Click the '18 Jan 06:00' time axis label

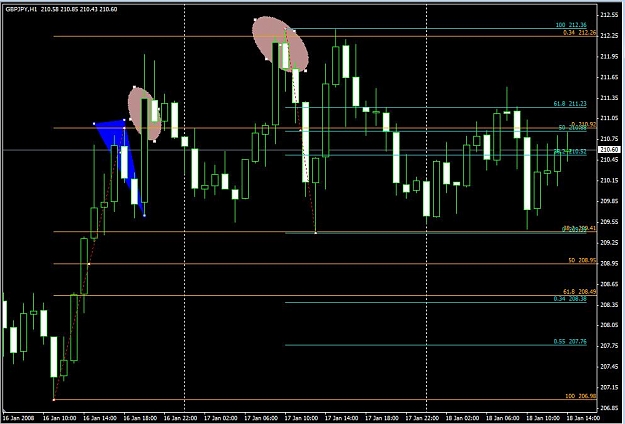(503, 418)
